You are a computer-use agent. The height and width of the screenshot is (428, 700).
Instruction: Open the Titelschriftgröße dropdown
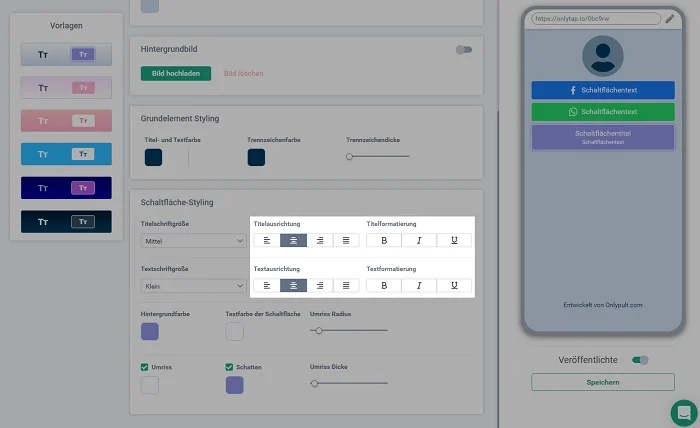pos(193,241)
